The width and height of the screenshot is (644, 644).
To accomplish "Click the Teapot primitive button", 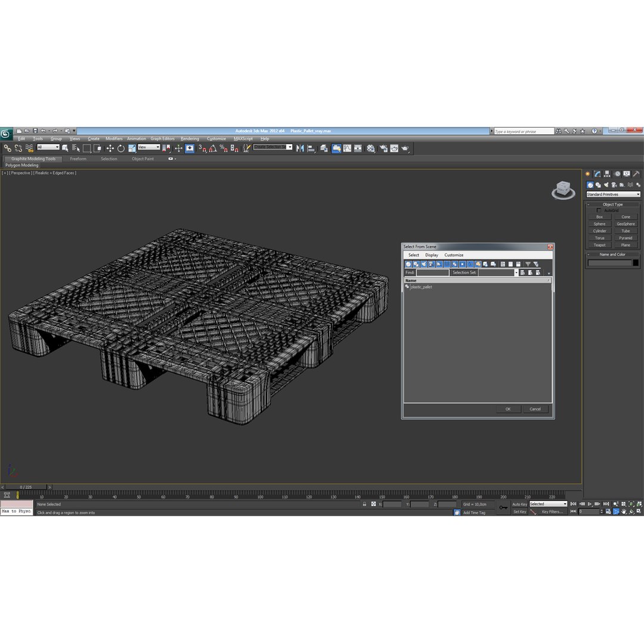I will [x=599, y=245].
